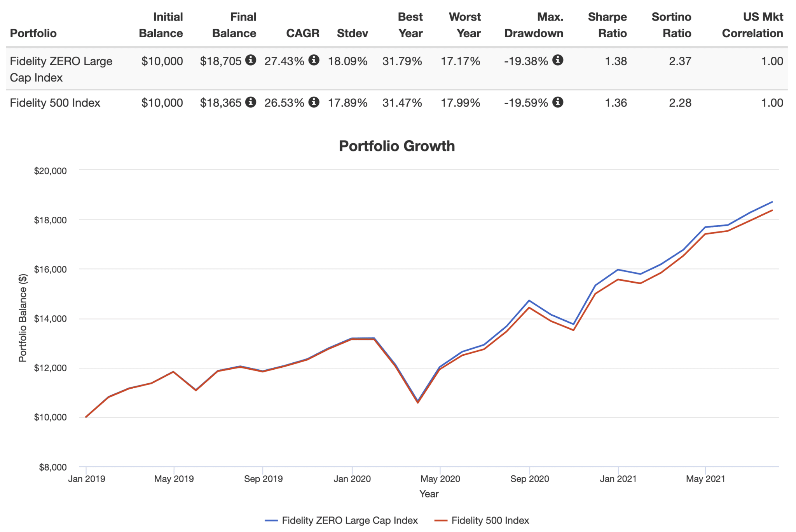Viewport: 796px width, 532px height.
Task: Select Fidelity 500 Index row name
Action: point(55,103)
